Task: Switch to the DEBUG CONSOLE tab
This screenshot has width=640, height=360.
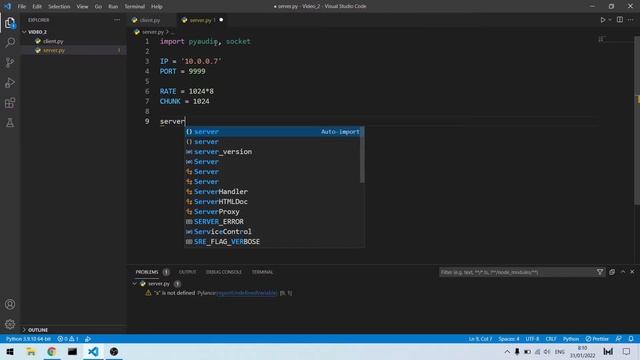Action: pos(224,272)
